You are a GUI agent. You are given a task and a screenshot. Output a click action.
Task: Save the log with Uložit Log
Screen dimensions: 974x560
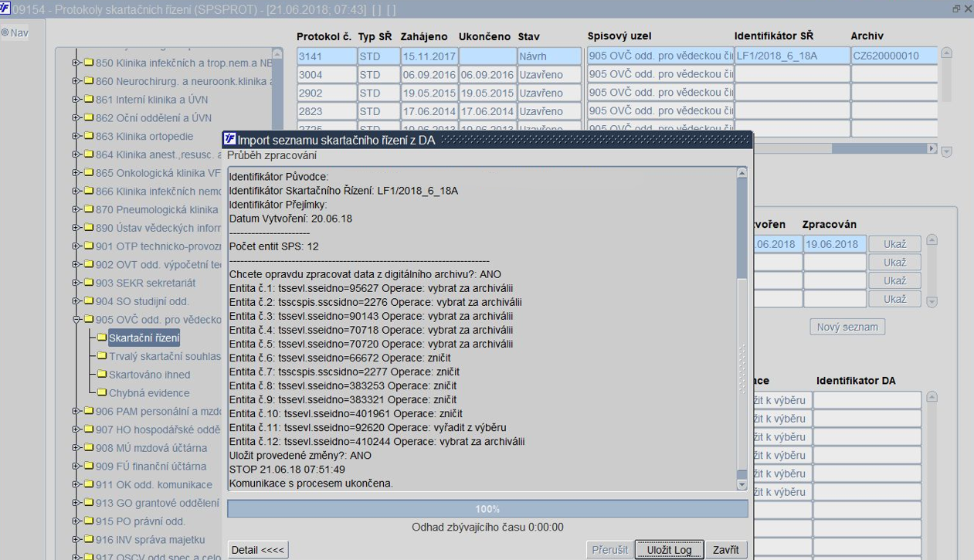point(669,550)
